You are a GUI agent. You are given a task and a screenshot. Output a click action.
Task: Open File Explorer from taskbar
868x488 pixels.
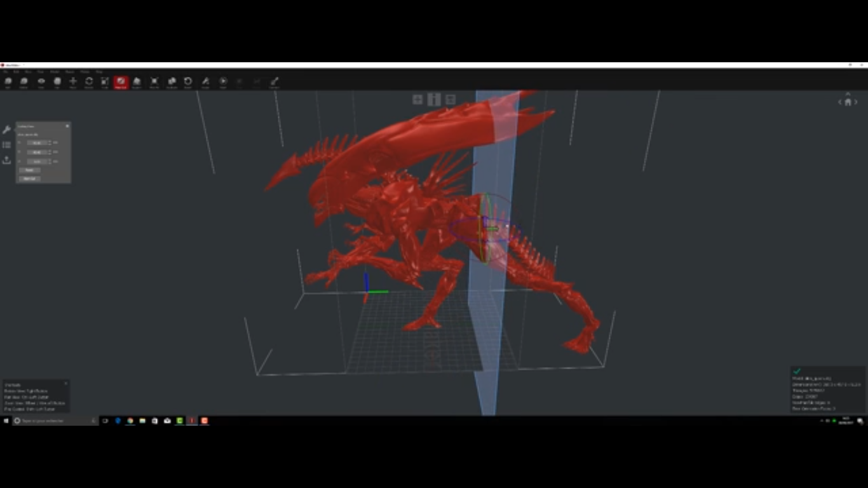tap(142, 421)
